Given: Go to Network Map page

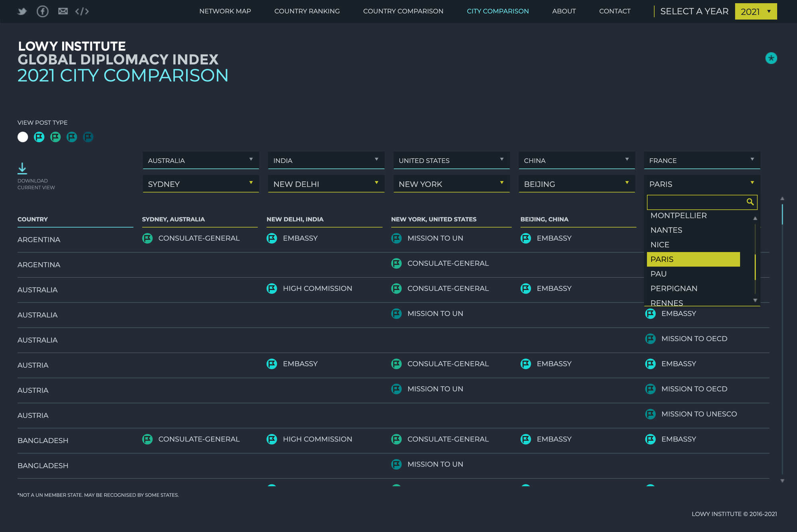Looking at the screenshot, I should tap(225, 11).
